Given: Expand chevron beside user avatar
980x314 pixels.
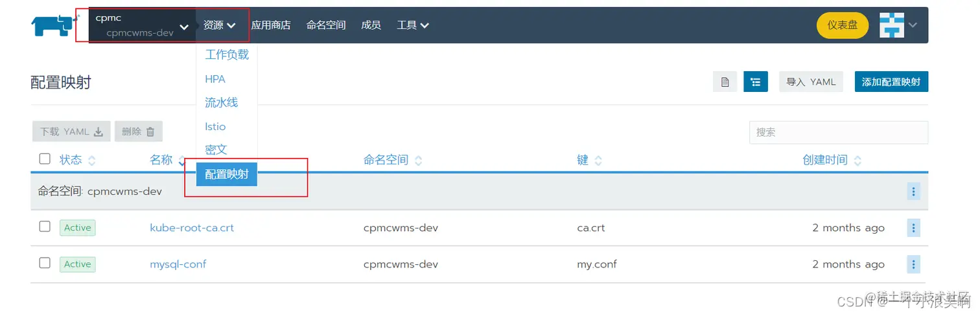Looking at the screenshot, I should click(913, 25).
